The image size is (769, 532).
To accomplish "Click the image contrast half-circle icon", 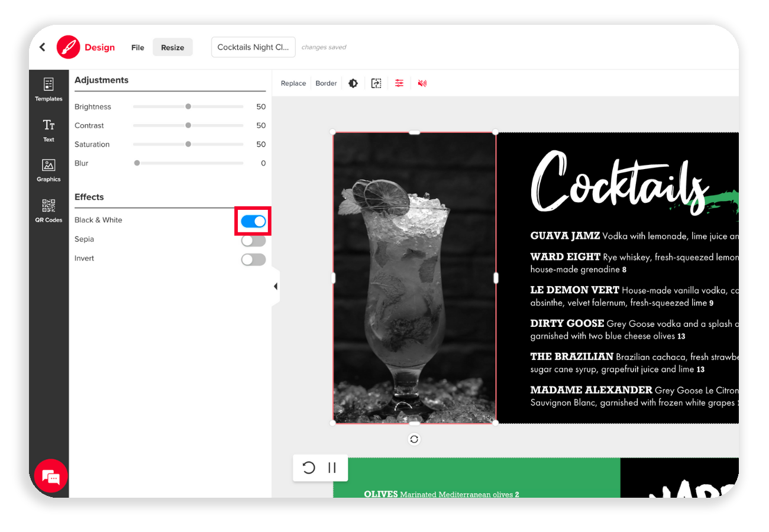I will (x=353, y=83).
